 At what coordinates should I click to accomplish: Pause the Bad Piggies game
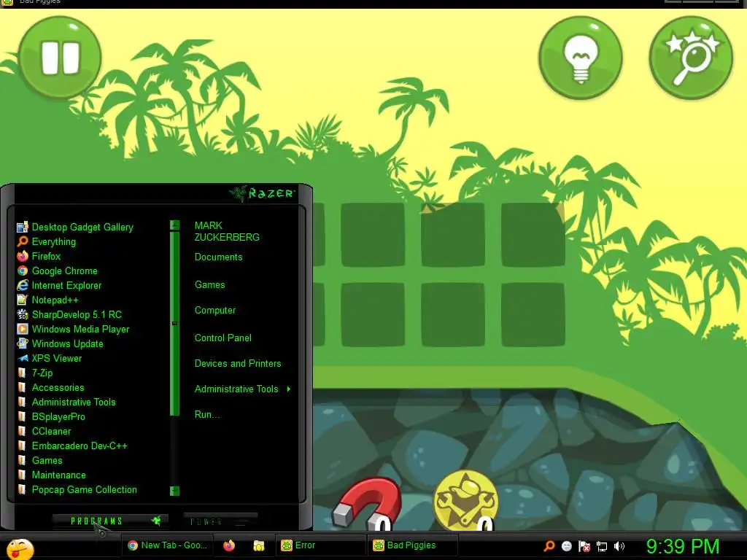(60, 57)
